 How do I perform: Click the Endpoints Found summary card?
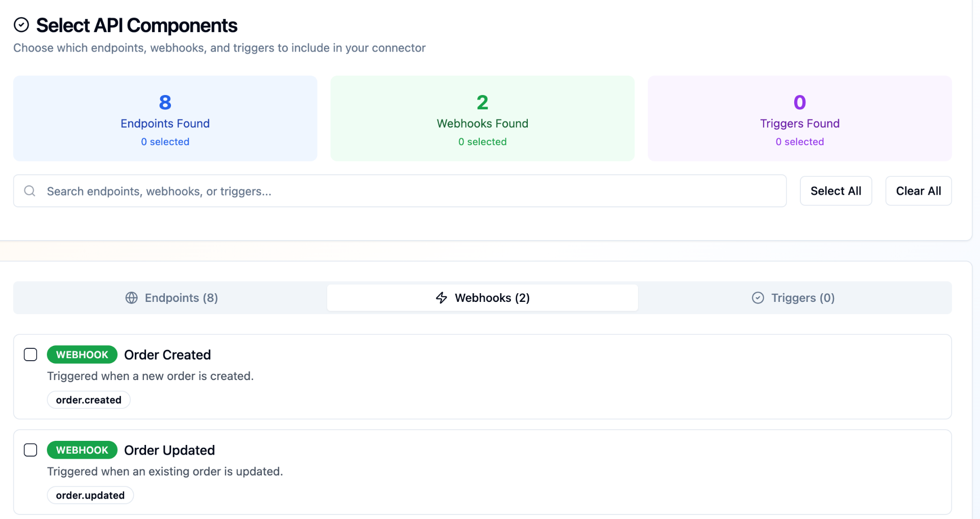tap(164, 118)
